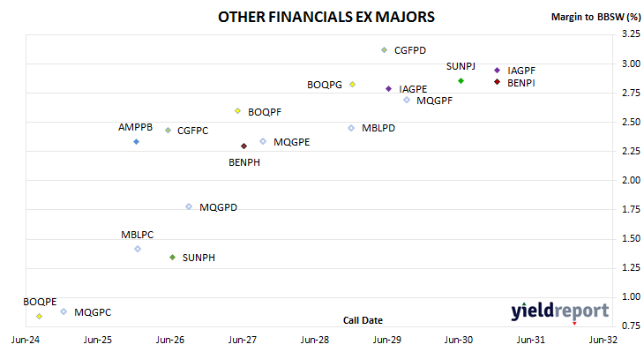Click the 2.00 y-axis value label
This screenshot has width=644, height=352.
point(632,180)
